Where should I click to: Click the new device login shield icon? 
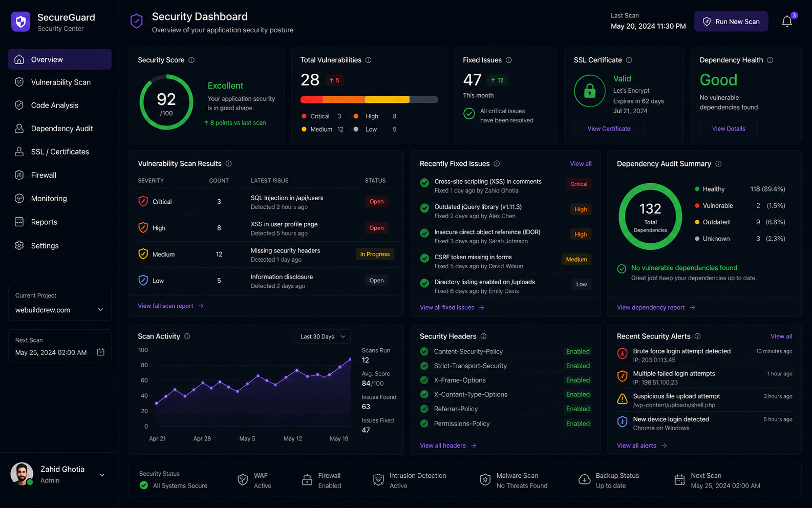pyautogui.click(x=622, y=421)
